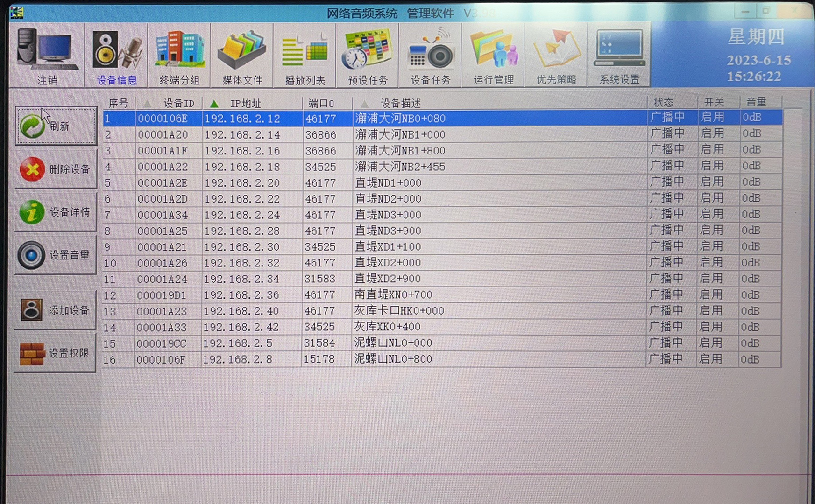This screenshot has width=815, height=504.
Task: Open 系统设置 system settings icon
Action: [619, 55]
